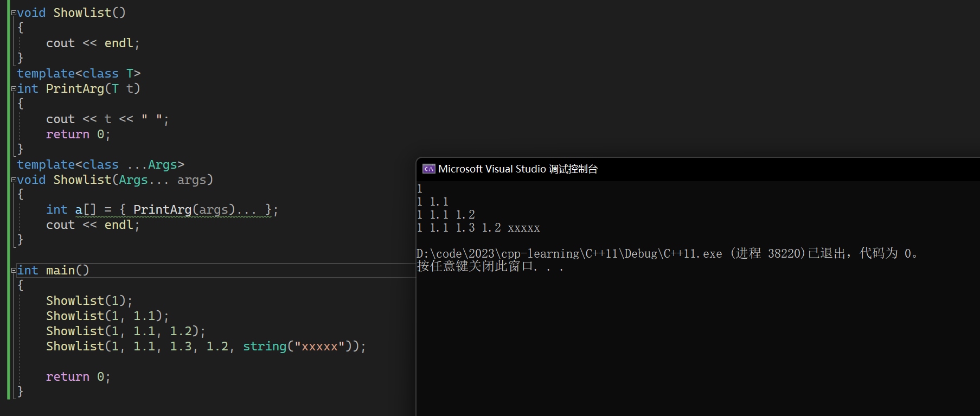Screen dimensions: 980x416
Task: Click the Showlist call containing string("xxxxx")
Action: [206, 347]
